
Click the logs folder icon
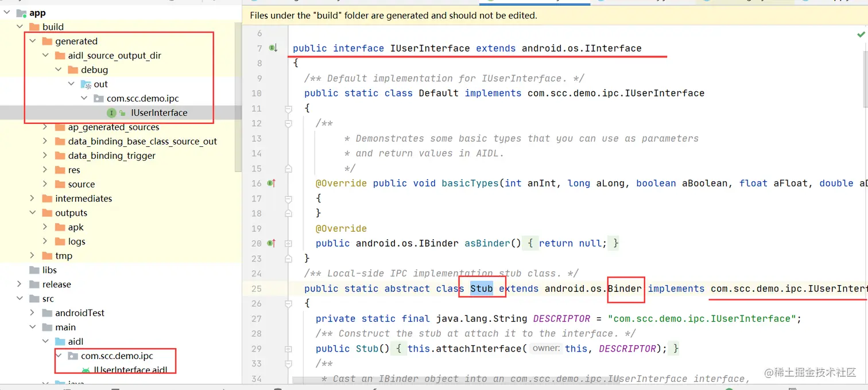[x=60, y=241]
